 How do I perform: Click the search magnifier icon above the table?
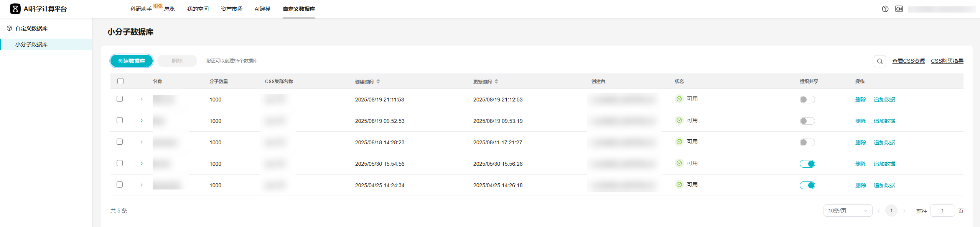(x=880, y=61)
